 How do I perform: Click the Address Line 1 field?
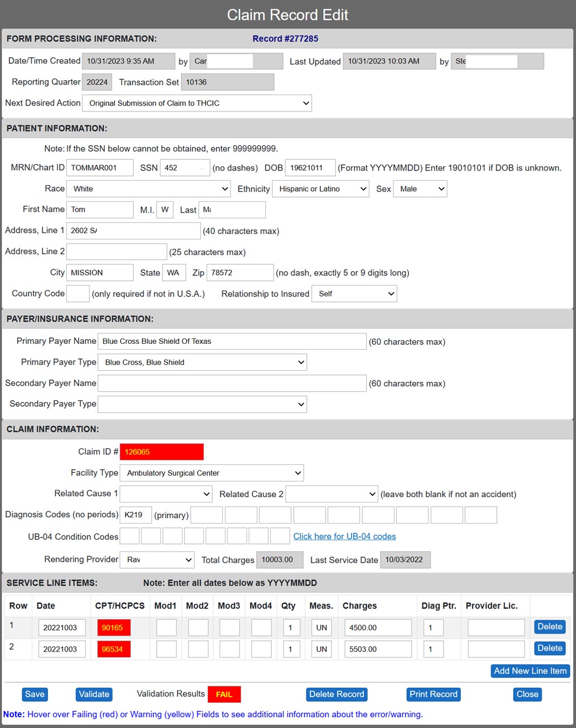(x=133, y=231)
